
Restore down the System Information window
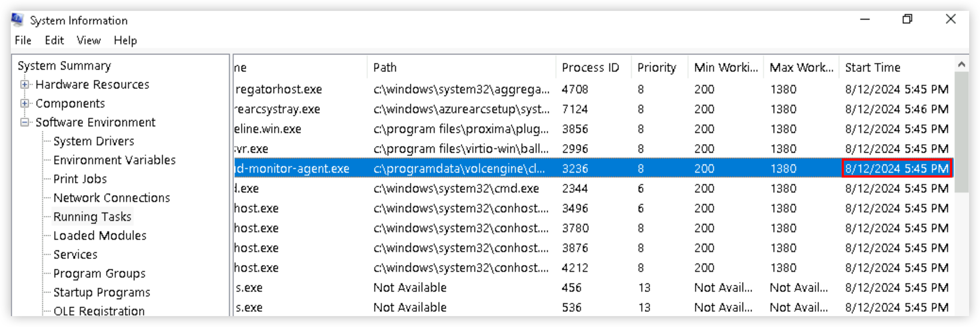(907, 19)
